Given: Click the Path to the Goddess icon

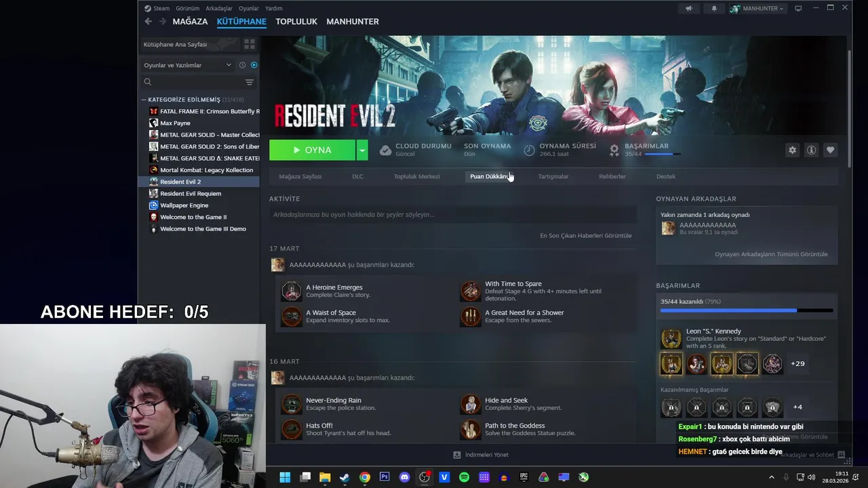Looking at the screenshot, I should (471, 430).
